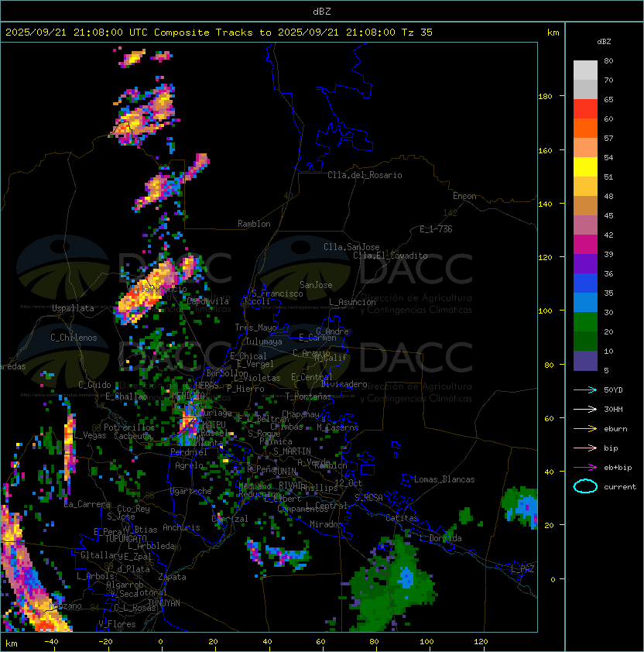This screenshot has width=644, height=652.
Task: Click the 'current' legend label
Action: click(x=620, y=487)
